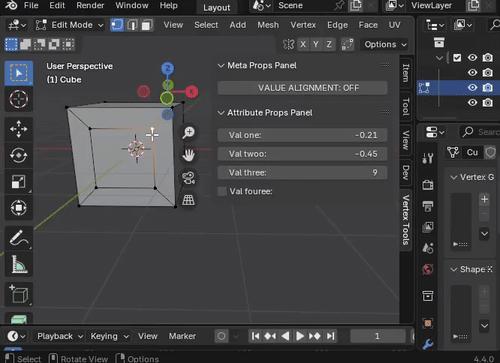Viewport: 500px width, 363px height.
Task: Play the animation in reverse
Action: 285,336
